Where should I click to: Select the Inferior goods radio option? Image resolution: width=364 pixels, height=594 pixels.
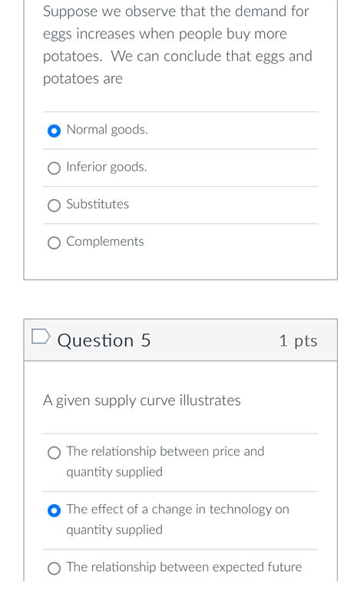coord(55,168)
